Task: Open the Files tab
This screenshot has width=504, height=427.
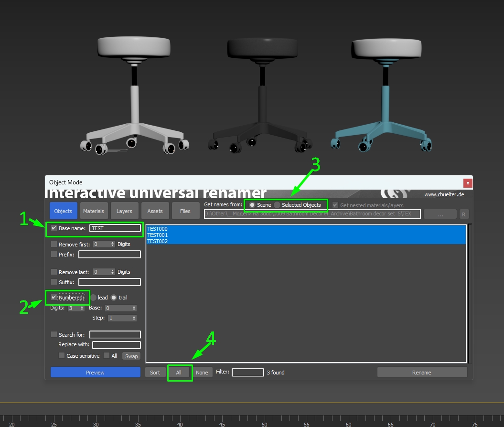Action: [x=185, y=211]
